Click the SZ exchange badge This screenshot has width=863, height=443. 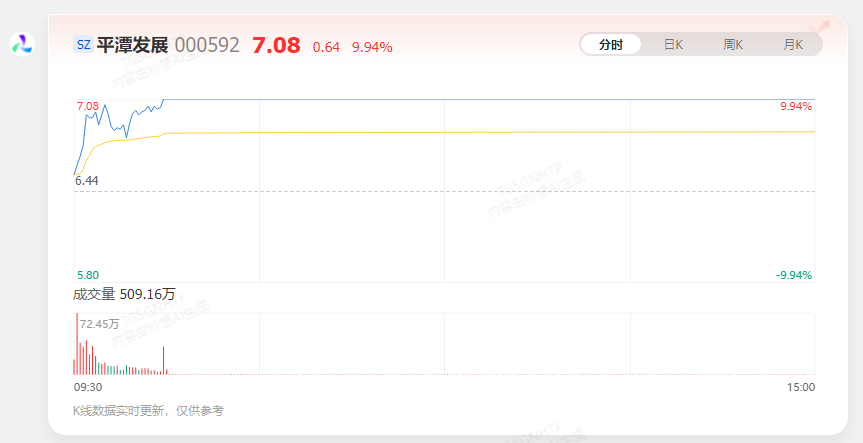click(x=83, y=45)
